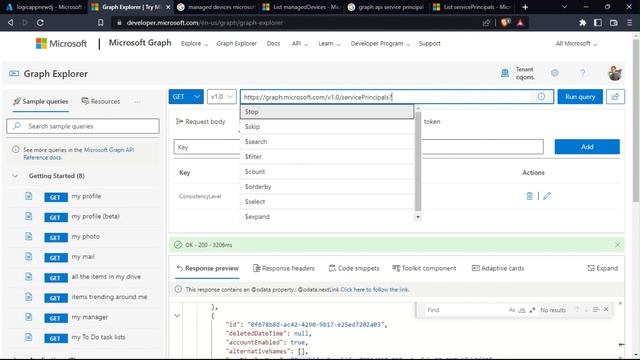This screenshot has width=640, height=360.
Task: Open the Brave wallet icon
Action: 613,23
